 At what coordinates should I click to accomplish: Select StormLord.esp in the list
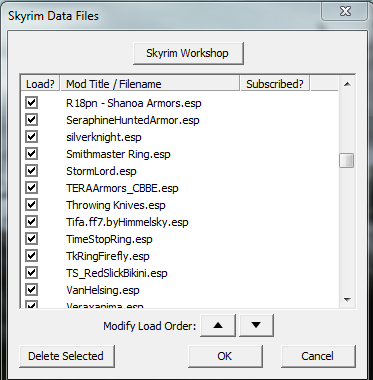(x=101, y=171)
